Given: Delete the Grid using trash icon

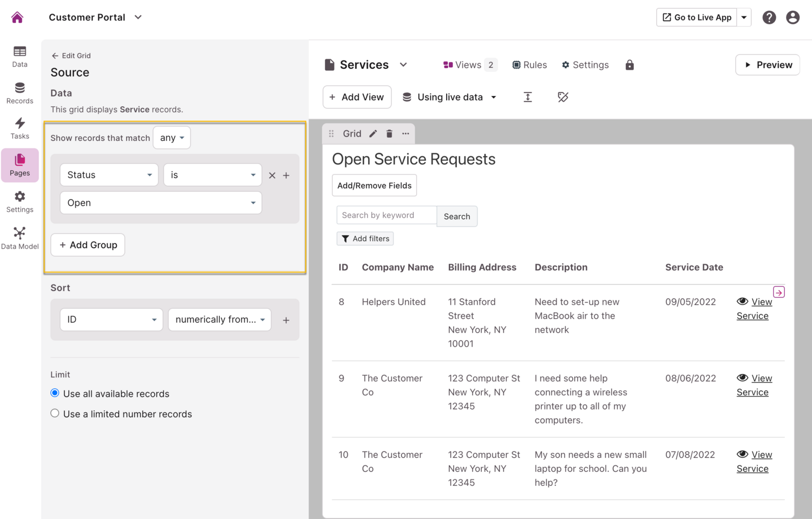Looking at the screenshot, I should [389, 134].
